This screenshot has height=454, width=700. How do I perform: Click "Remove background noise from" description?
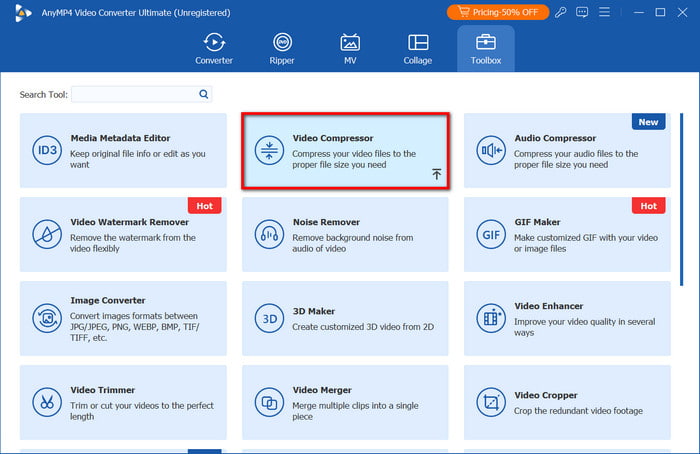[353, 238]
